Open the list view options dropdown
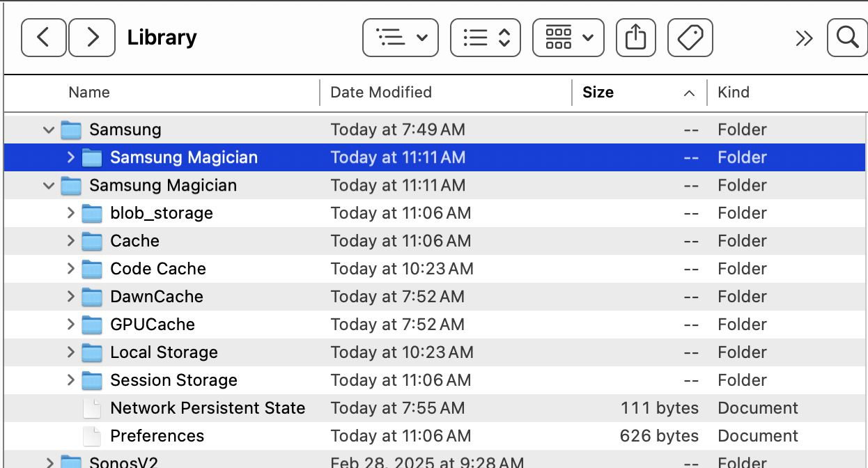Viewport: 868px width, 468px height. click(401, 38)
